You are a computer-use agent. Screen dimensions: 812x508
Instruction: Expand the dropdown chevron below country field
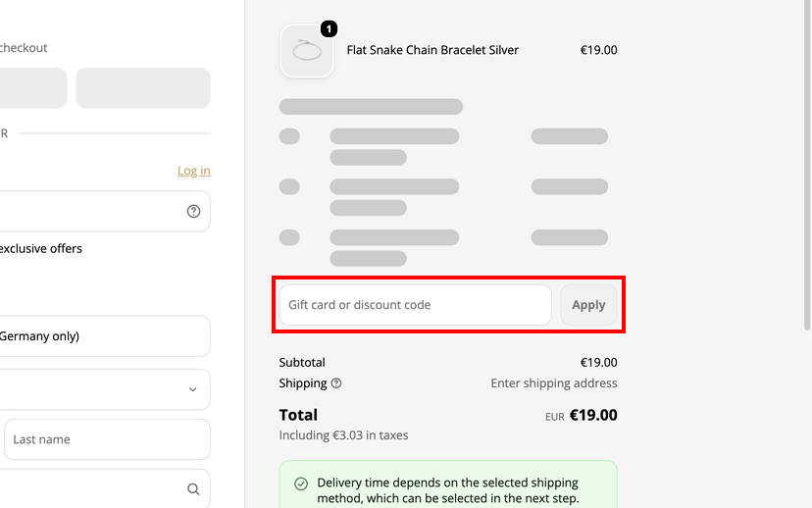tap(192, 389)
